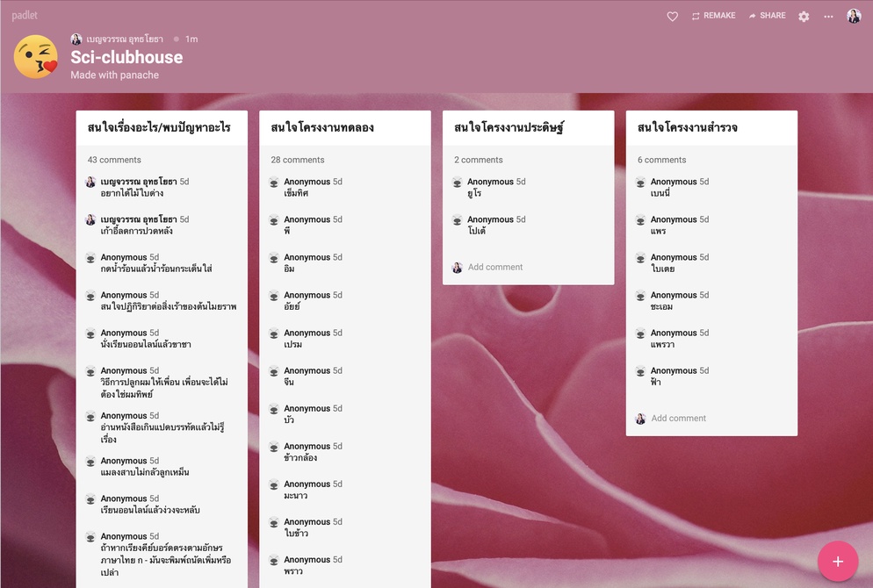
Task: Select comment text เรียนออนไลน์แล้วง่วงจะหลับ
Action: coord(150,510)
